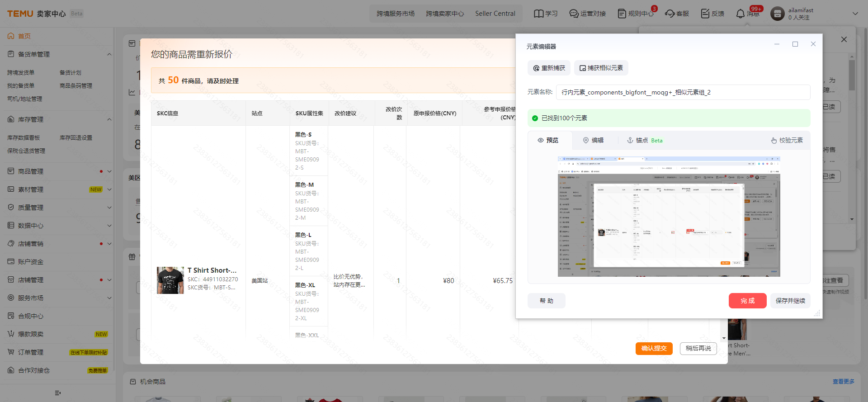The width and height of the screenshot is (868, 402).
Task: Click the 重新捕获 recapture button
Action: point(549,68)
